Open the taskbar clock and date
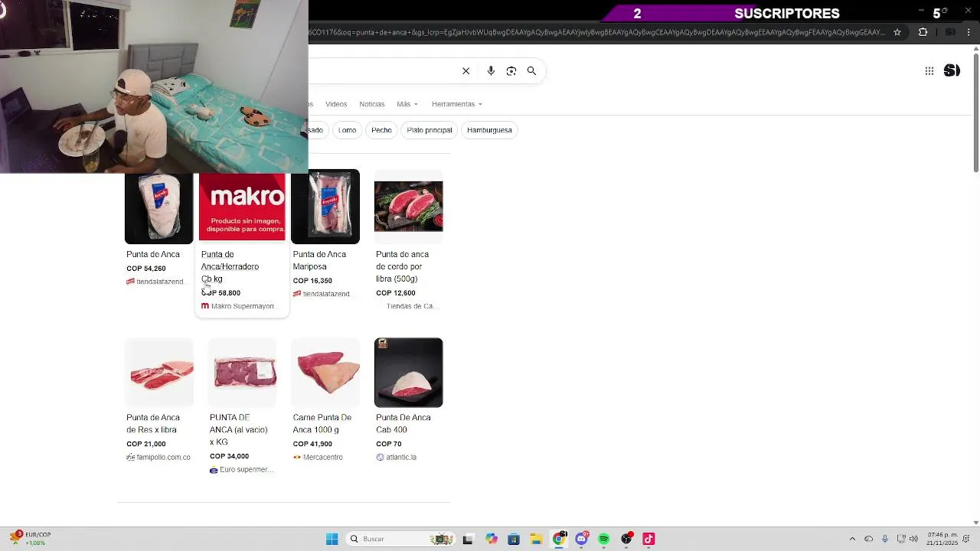 point(942,539)
